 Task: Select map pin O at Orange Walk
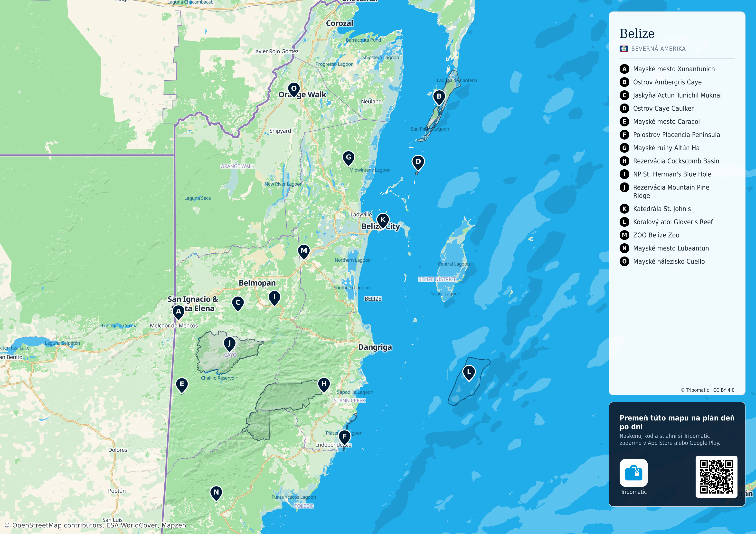pos(294,89)
